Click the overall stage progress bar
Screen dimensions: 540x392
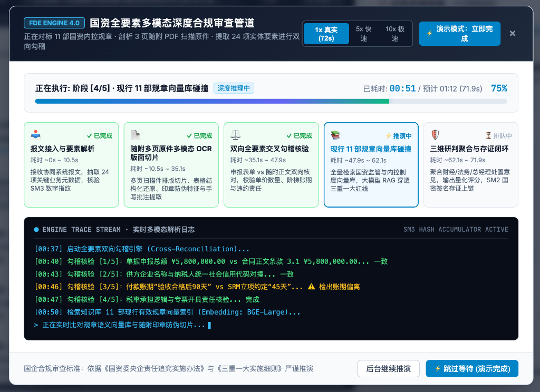click(x=271, y=101)
